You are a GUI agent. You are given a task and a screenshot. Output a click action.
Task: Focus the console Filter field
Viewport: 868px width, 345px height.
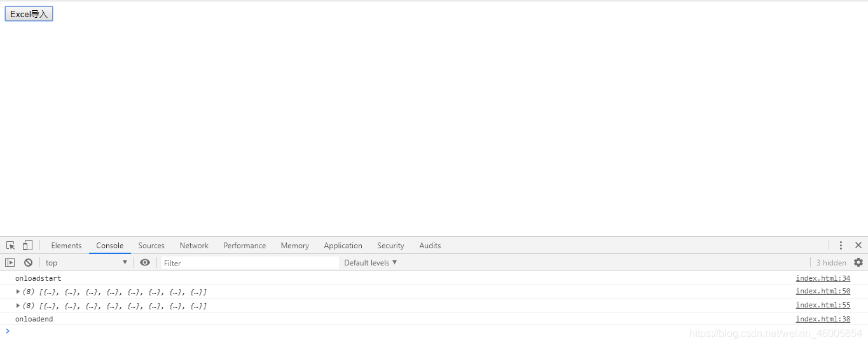click(250, 263)
